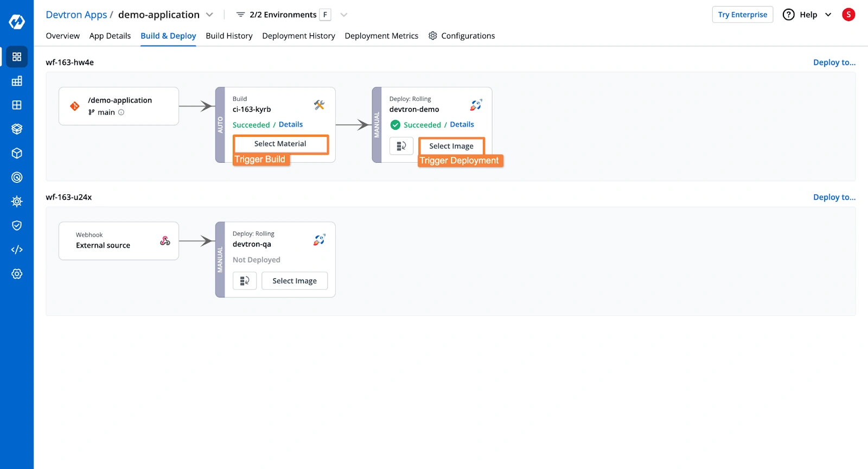Click the Devtron logo in sidebar
This screenshot has width=868, height=469.
click(x=17, y=22)
